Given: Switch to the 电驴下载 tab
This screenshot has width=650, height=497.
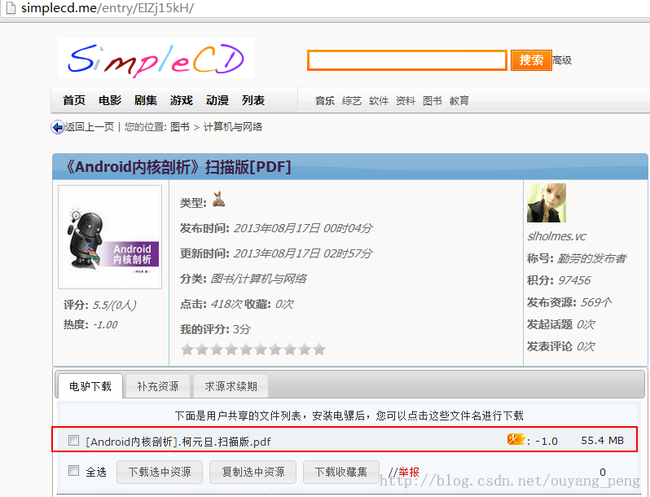Looking at the screenshot, I should (90, 386).
